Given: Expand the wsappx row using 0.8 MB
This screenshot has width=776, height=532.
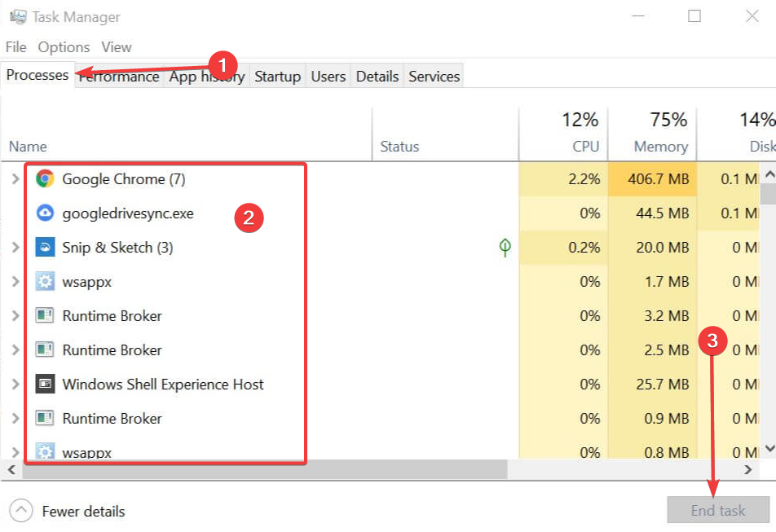Looking at the screenshot, I should tap(15, 452).
